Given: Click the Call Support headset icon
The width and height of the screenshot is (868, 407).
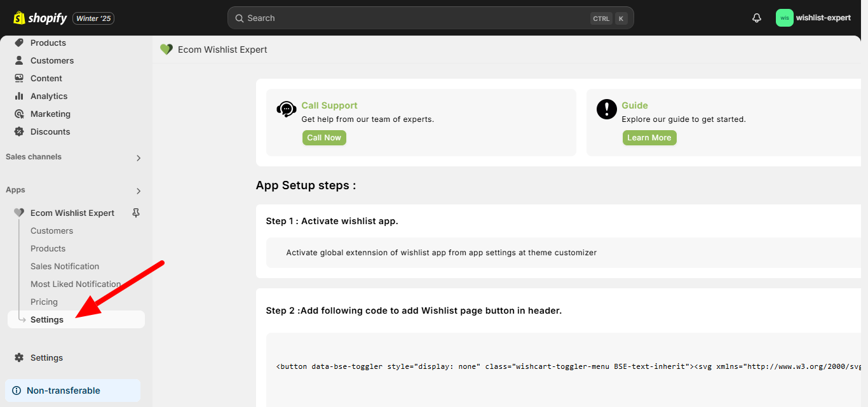Looking at the screenshot, I should tap(287, 109).
